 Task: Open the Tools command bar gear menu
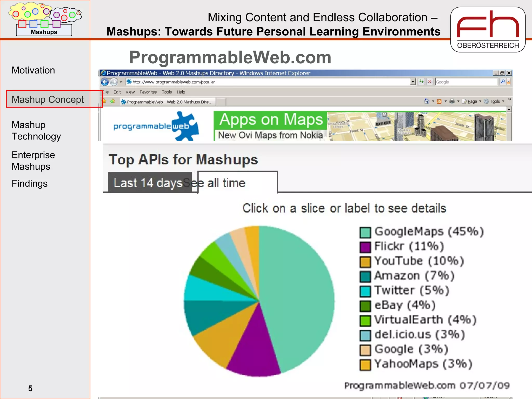494,101
